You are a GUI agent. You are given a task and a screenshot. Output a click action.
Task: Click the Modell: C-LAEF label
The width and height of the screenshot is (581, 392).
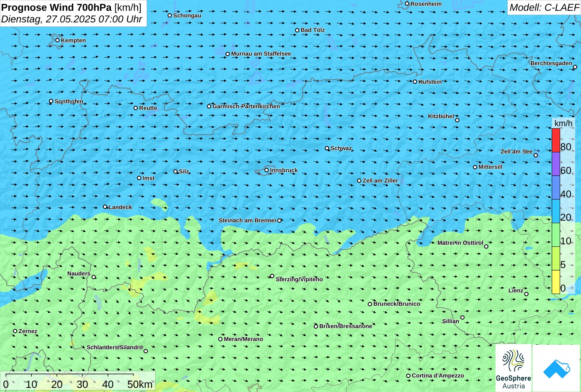click(544, 7)
